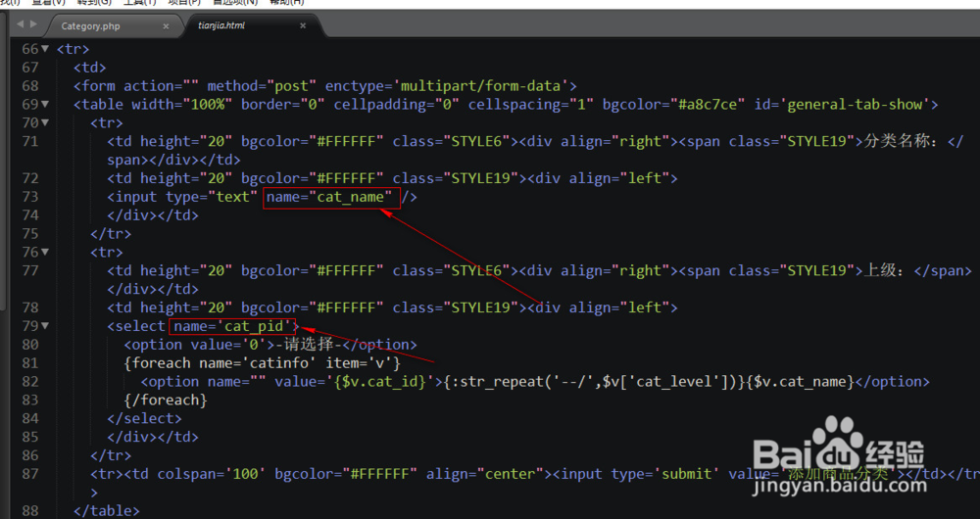Image resolution: width=980 pixels, height=519 pixels.
Task: Go to next tab with right arrow
Action: coord(33,24)
